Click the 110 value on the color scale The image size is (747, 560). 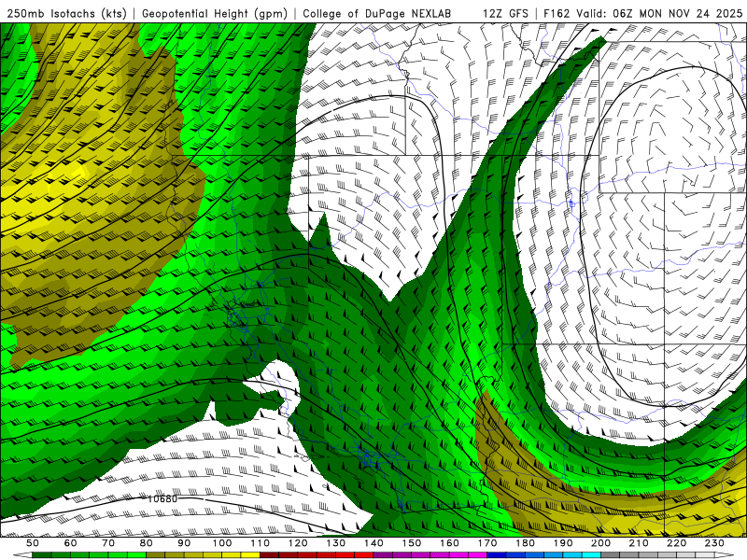[x=261, y=543]
